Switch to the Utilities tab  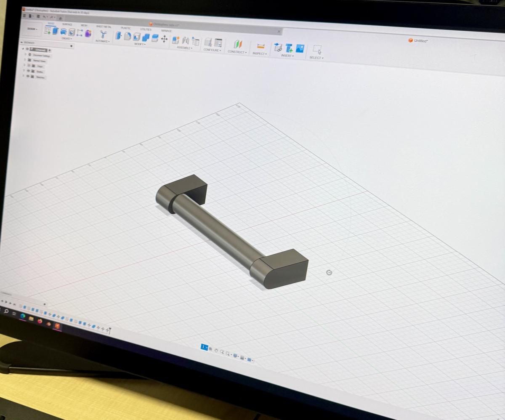tap(146, 29)
